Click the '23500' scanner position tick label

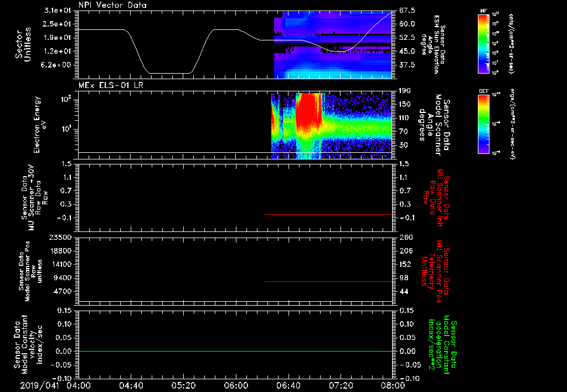60,238
